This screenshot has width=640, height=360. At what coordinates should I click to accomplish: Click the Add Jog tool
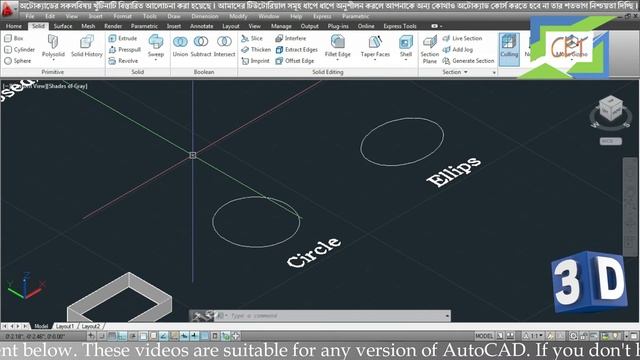click(458, 49)
